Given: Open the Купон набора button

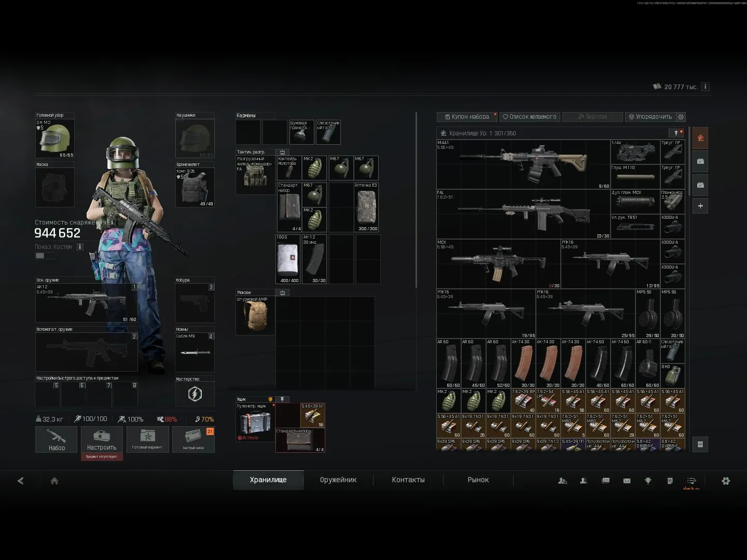Looking at the screenshot, I should (x=467, y=117).
